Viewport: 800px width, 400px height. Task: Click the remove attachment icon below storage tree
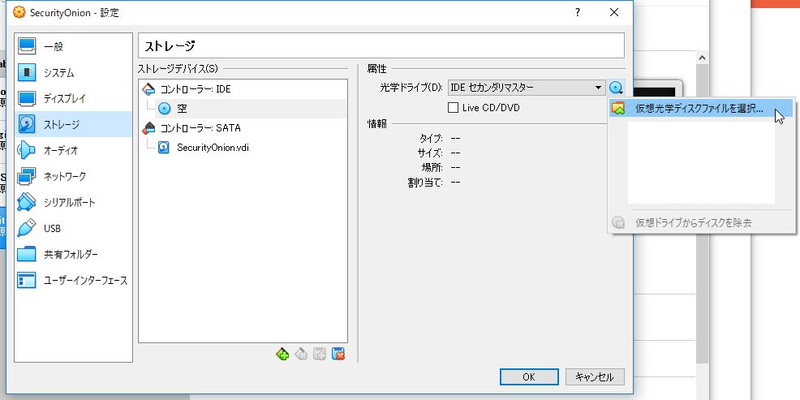pos(338,354)
